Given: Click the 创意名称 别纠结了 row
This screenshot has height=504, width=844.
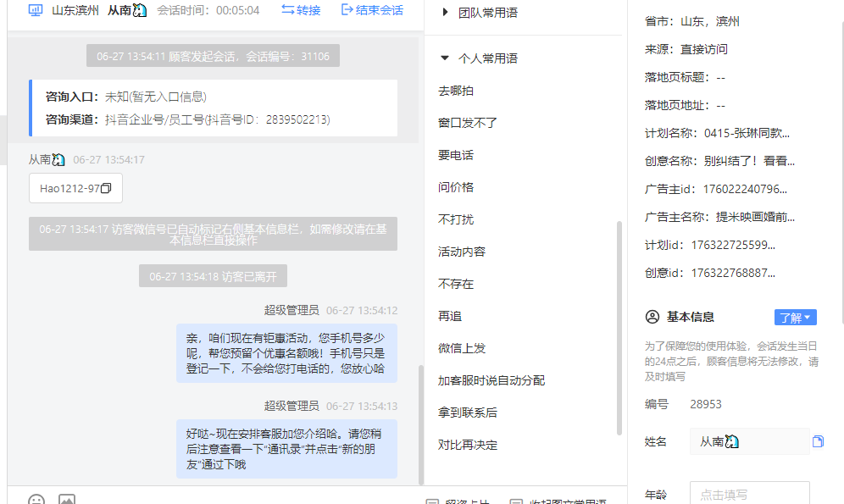Looking at the screenshot, I should [719, 162].
